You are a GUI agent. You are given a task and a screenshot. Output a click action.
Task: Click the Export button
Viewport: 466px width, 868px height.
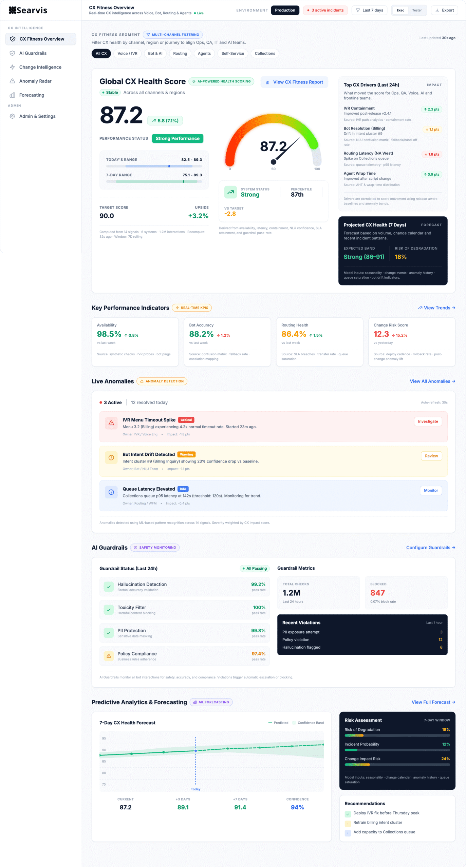pyautogui.click(x=445, y=10)
